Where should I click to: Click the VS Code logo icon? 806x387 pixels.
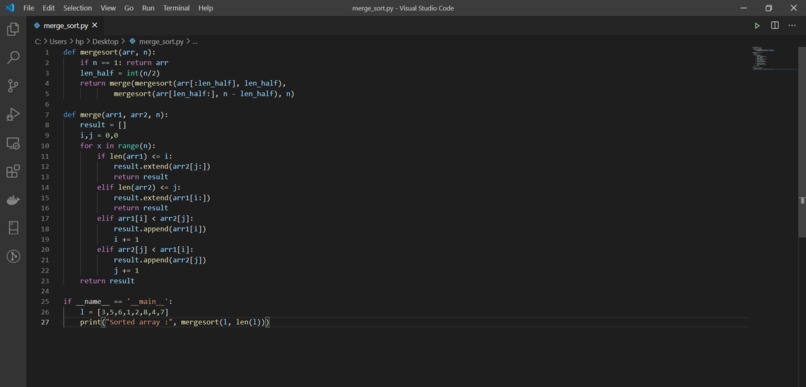(x=10, y=8)
